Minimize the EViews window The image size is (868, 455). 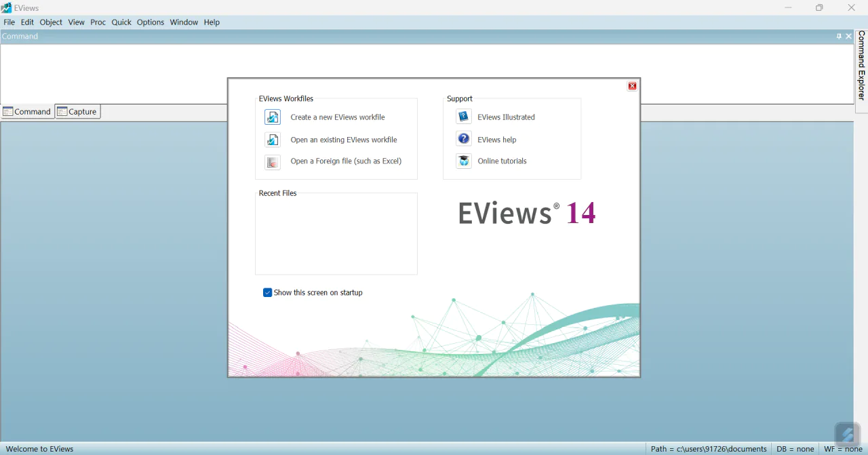(788, 7)
